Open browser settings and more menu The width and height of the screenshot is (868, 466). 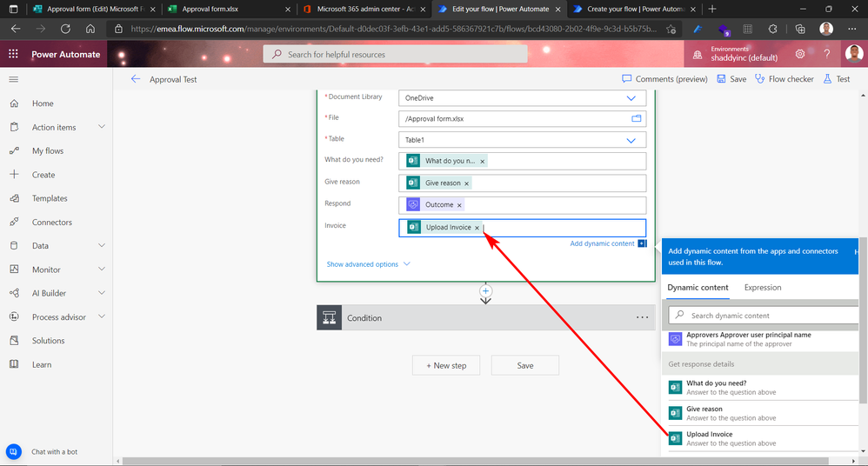[x=852, y=29]
